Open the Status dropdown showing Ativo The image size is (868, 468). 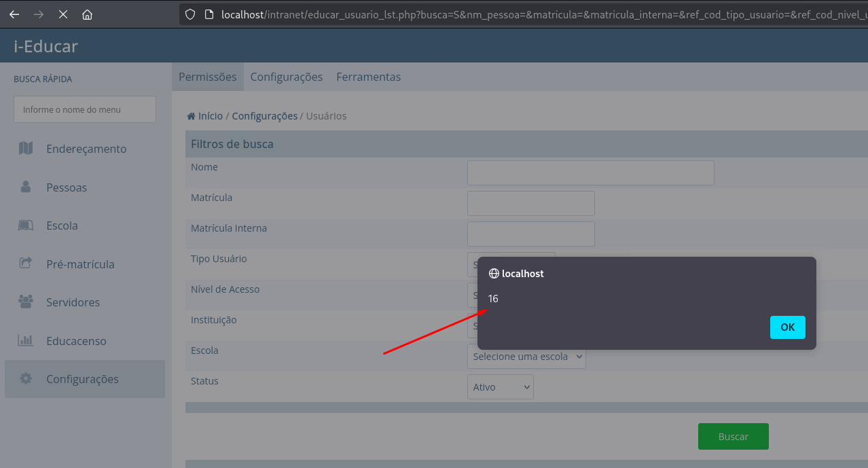(x=501, y=387)
